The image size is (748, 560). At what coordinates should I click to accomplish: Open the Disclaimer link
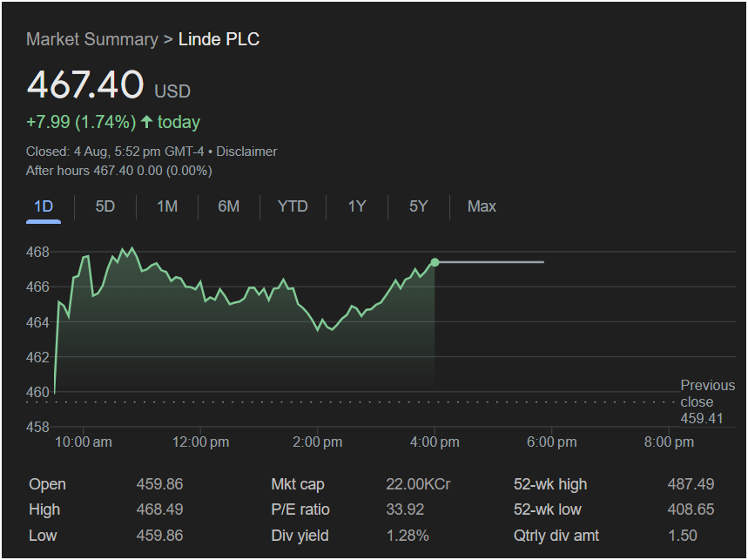point(246,152)
